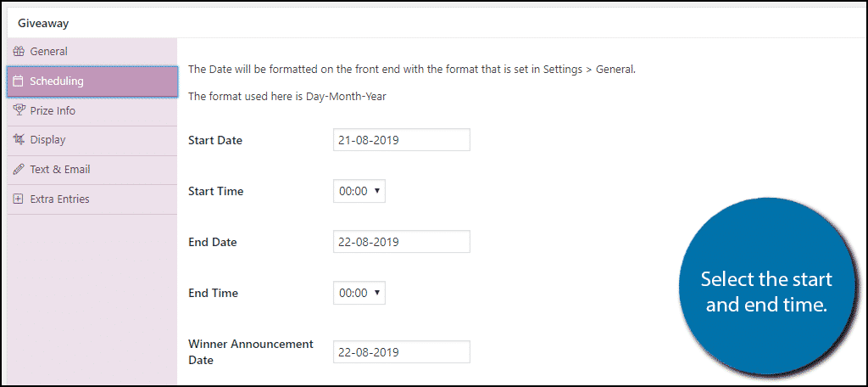Click the calendar icon beside Scheduling
The height and width of the screenshot is (387, 868).
tap(19, 81)
